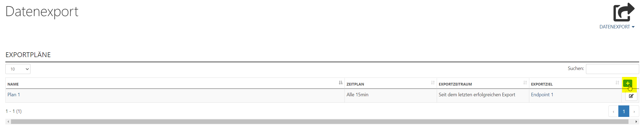
Task: Edit Plan 1 using the pencil icon
Action: pos(631,96)
